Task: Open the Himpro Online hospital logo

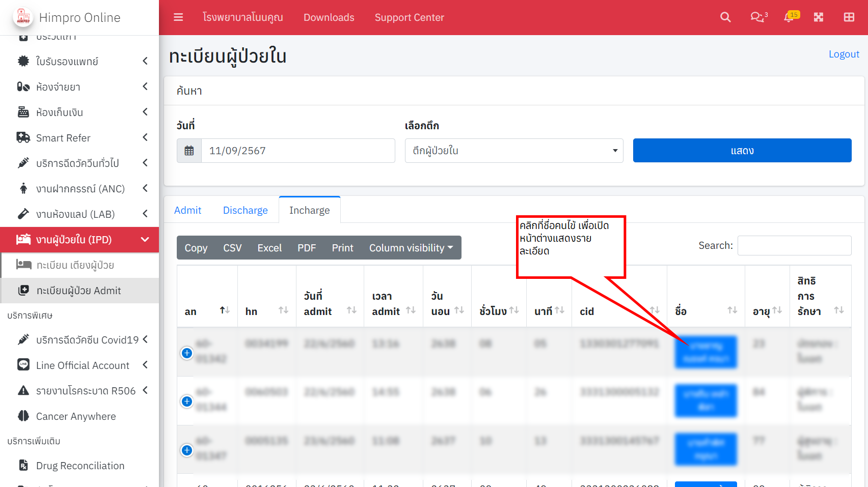Action: 23,17
